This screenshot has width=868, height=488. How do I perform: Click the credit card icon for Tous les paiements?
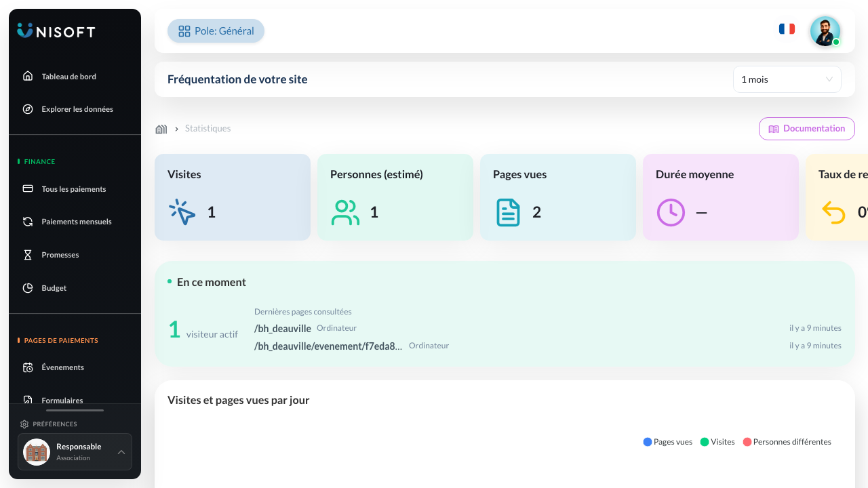coord(28,189)
